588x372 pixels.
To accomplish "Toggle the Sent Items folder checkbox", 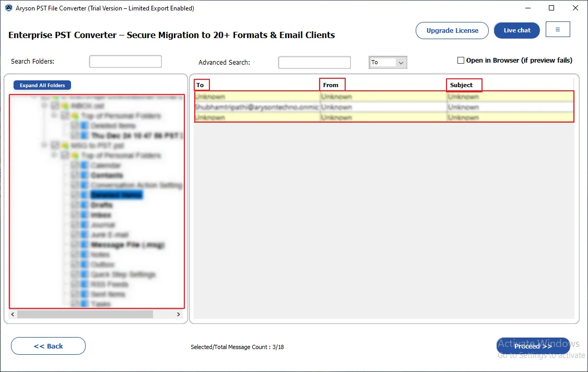I will coord(75,294).
